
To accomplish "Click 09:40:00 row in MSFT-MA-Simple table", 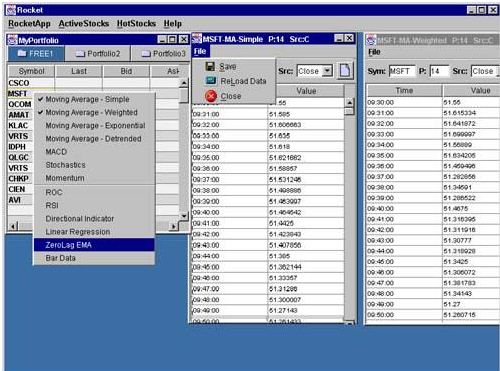I will click(268, 212).
